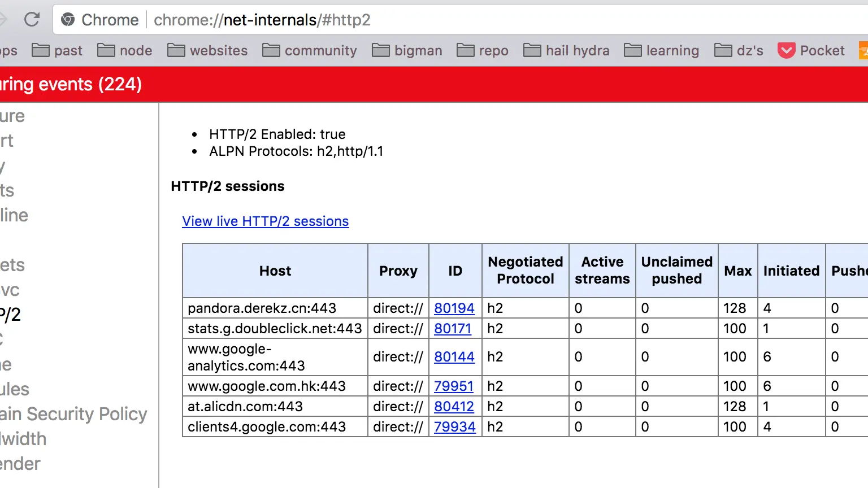The width and height of the screenshot is (868, 488).
Task: Click View live HTTP/2 sessions link
Action: tap(265, 221)
